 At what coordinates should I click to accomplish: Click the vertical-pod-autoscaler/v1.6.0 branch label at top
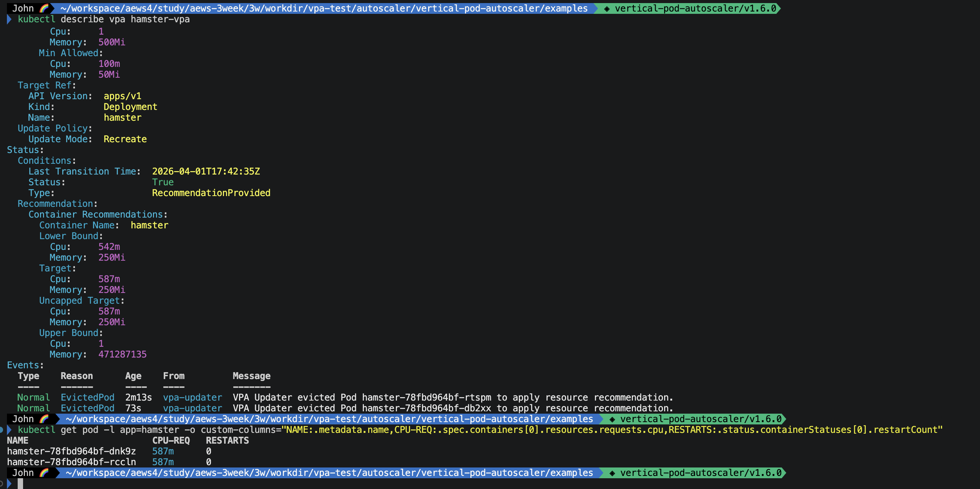point(695,8)
